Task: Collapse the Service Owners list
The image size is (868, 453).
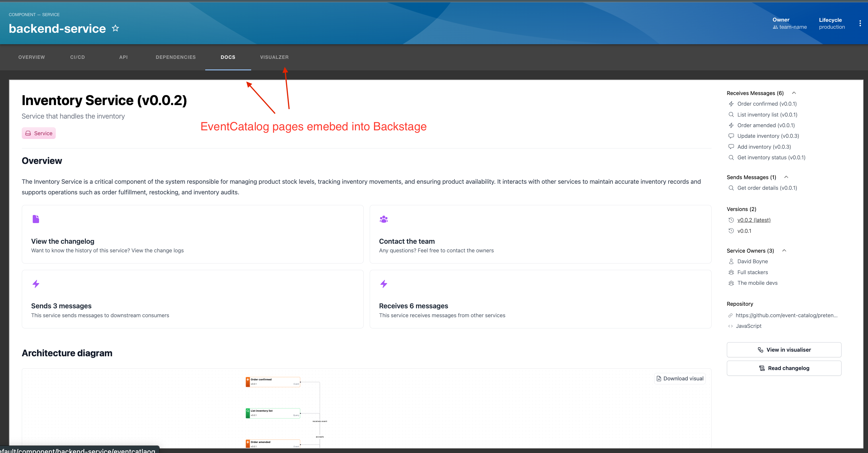Action: tap(784, 250)
